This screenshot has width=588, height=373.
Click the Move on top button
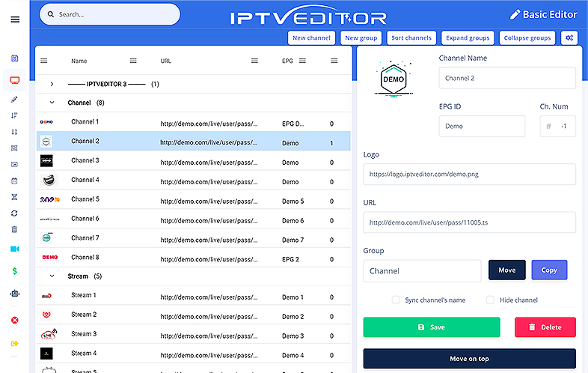(x=470, y=359)
